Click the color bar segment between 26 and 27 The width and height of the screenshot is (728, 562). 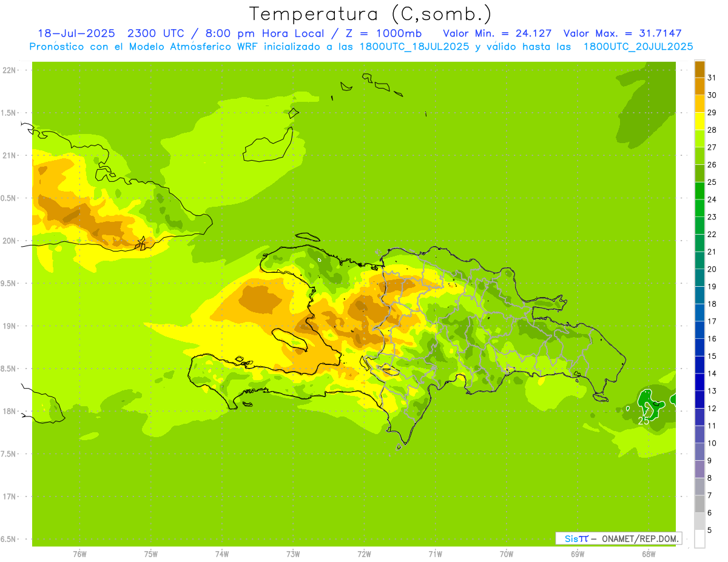tap(699, 156)
